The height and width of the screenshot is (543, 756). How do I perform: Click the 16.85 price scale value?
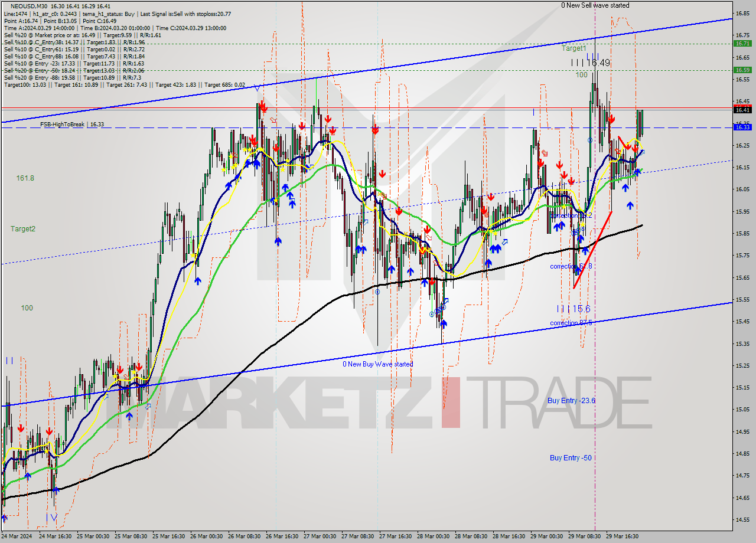742,13
